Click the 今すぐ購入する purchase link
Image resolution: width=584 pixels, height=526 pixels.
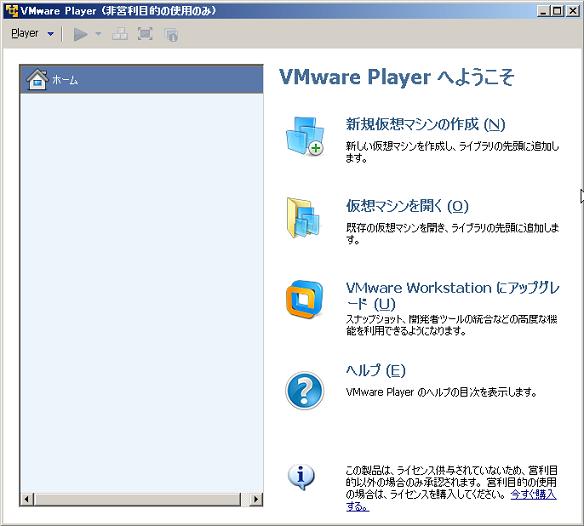click(x=533, y=495)
